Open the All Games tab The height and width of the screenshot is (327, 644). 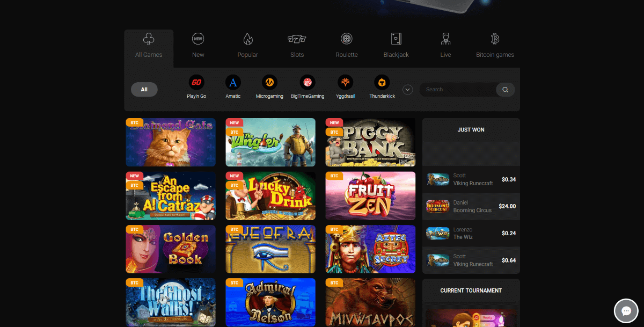coord(149,48)
